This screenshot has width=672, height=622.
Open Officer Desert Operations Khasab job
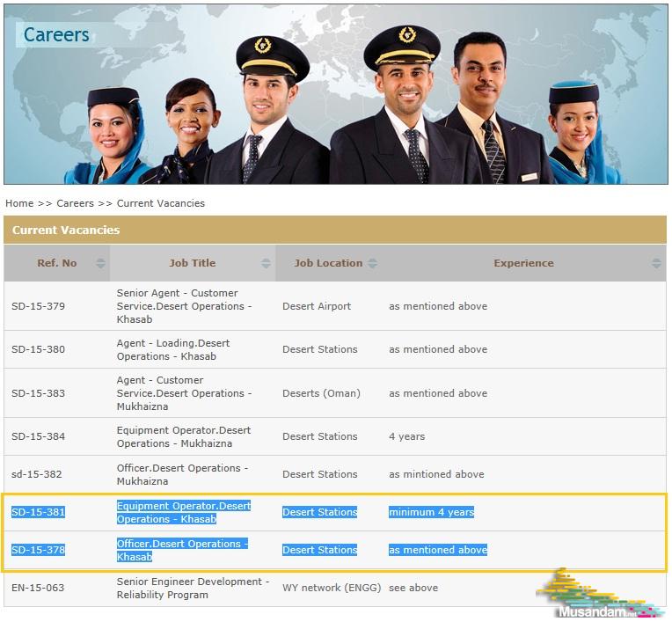(x=183, y=550)
